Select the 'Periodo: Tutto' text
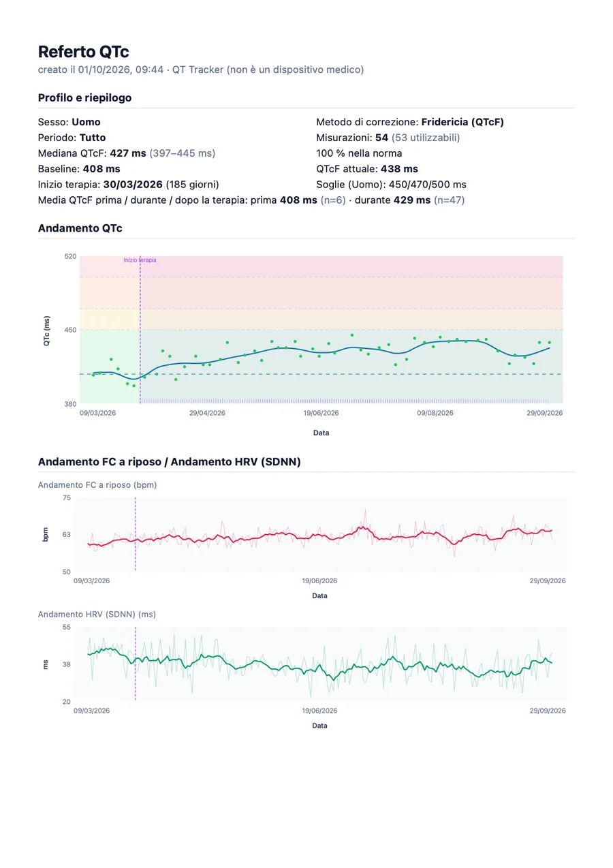Viewport: 613px width, 868px height. [72, 138]
